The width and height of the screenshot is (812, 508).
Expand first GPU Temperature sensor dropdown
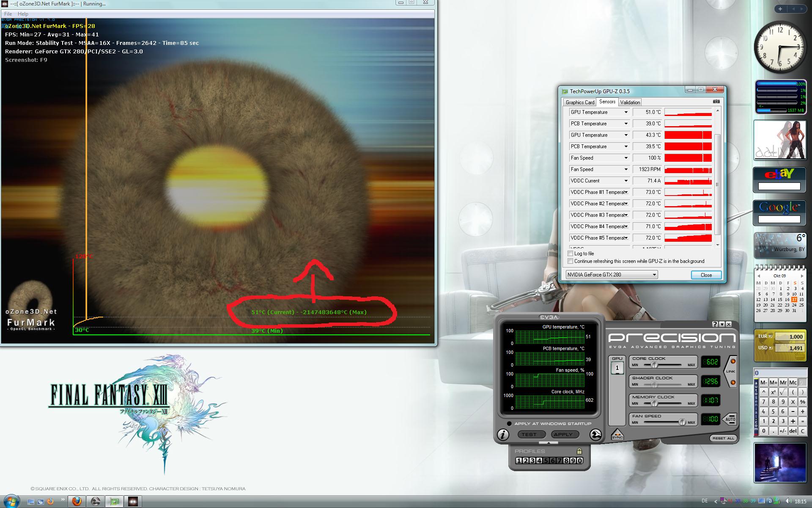(x=626, y=112)
